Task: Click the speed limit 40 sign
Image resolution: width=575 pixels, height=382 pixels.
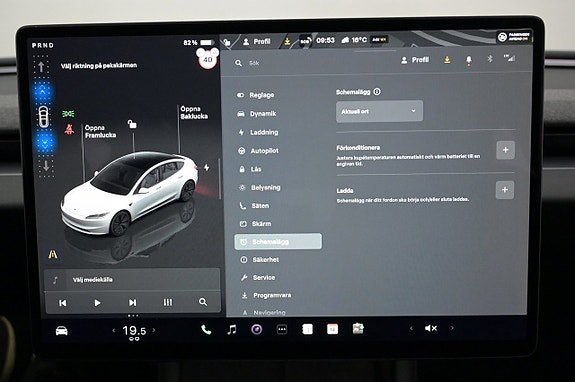Action: point(208,59)
